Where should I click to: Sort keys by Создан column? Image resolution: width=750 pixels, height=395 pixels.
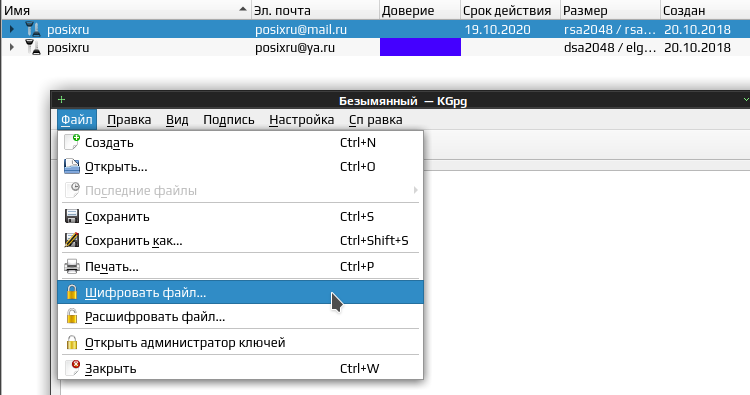(x=705, y=11)
